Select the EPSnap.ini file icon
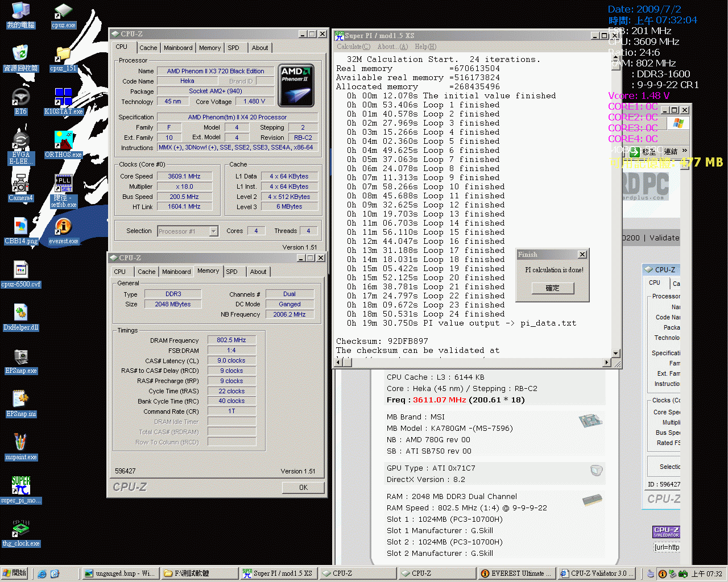 point(20,404)
